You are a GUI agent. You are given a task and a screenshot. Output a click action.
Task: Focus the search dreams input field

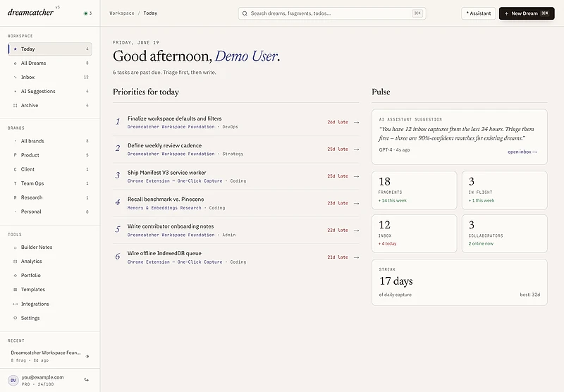[x=332, y=13]
